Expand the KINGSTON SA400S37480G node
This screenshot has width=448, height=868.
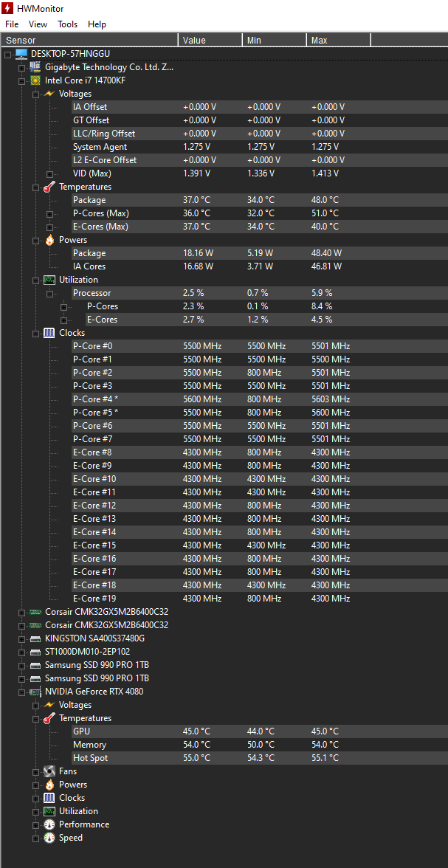pyautogui.click(x=21, y=639)
